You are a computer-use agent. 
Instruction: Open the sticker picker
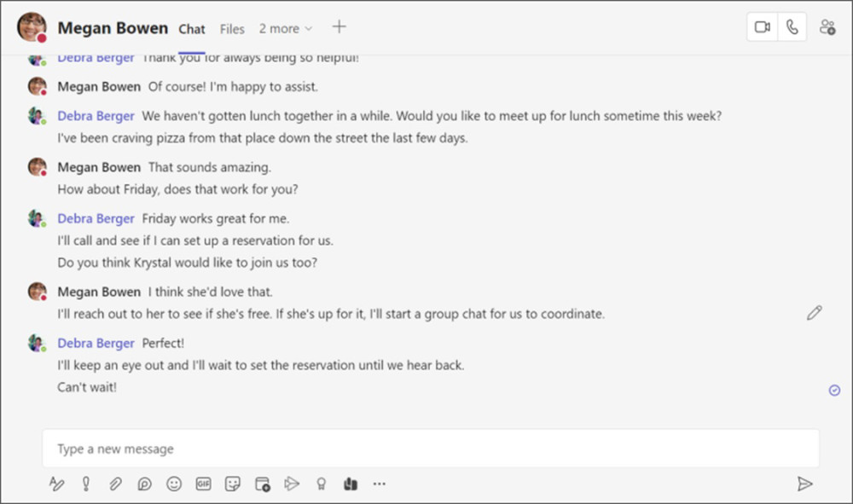tap(232, 484)
